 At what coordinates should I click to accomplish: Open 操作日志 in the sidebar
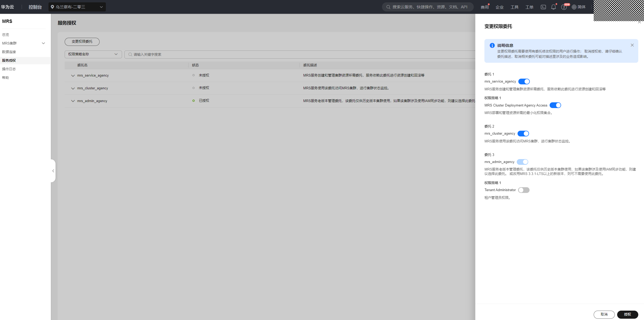click(9, 69)
